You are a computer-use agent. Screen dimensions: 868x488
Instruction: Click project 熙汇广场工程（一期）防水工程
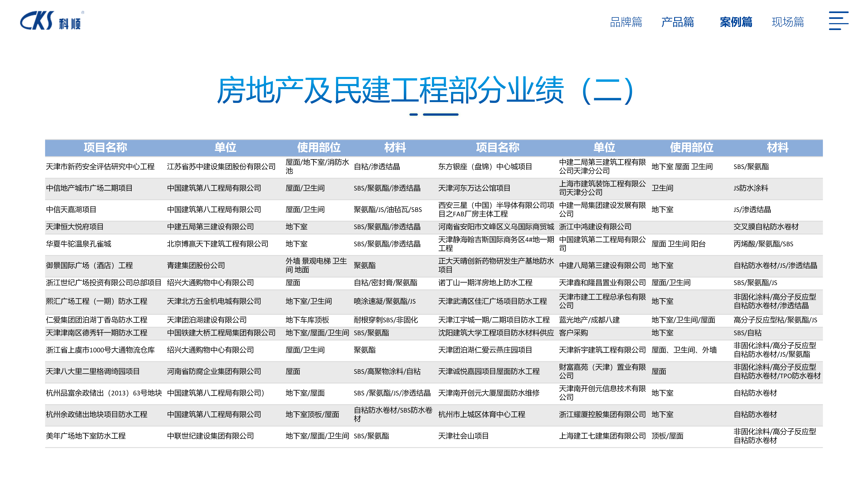pos(97,301)
